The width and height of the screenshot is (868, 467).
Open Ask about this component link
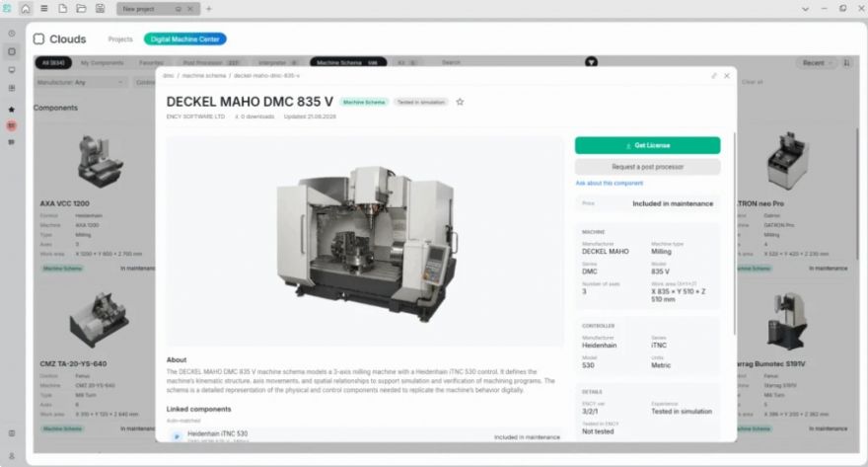[x=610, y=183]
